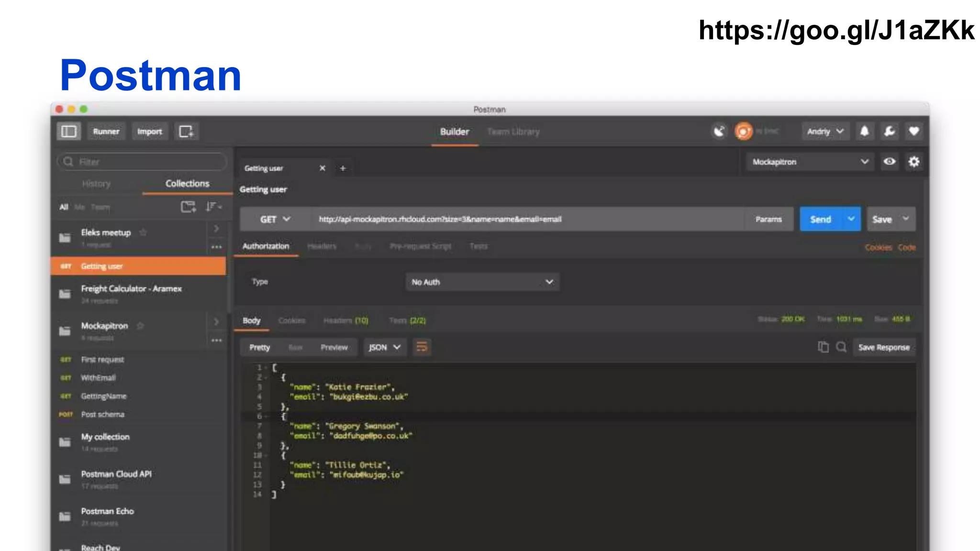
Task: Open the Postman Echo collection
Action: click(138, 516)
